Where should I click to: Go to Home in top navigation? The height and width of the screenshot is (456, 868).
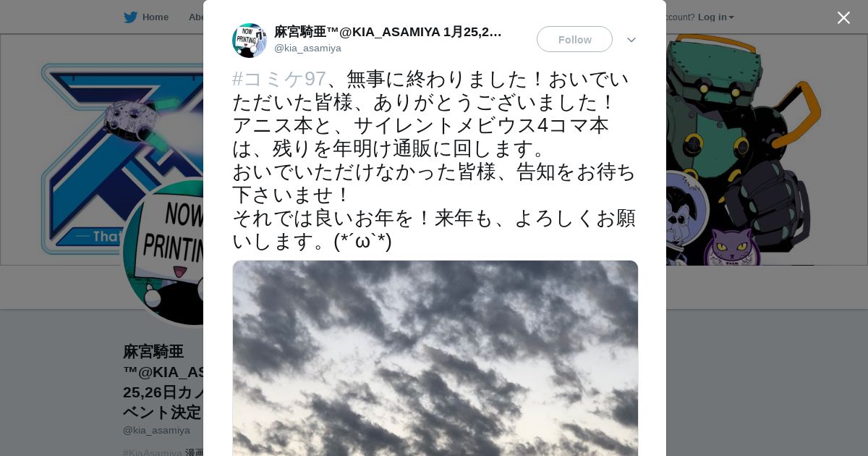point(155,17)
